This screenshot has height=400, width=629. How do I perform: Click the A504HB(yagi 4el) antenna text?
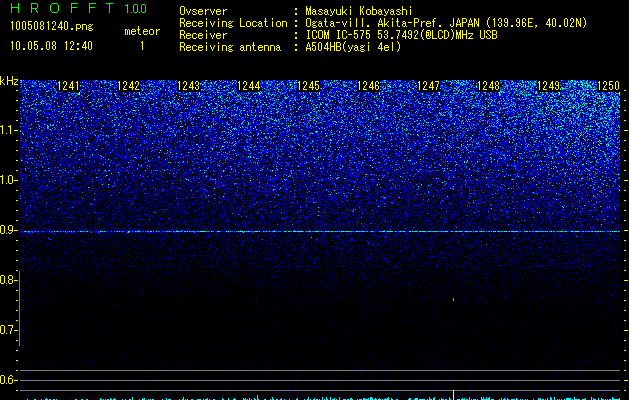click(353, 47)
